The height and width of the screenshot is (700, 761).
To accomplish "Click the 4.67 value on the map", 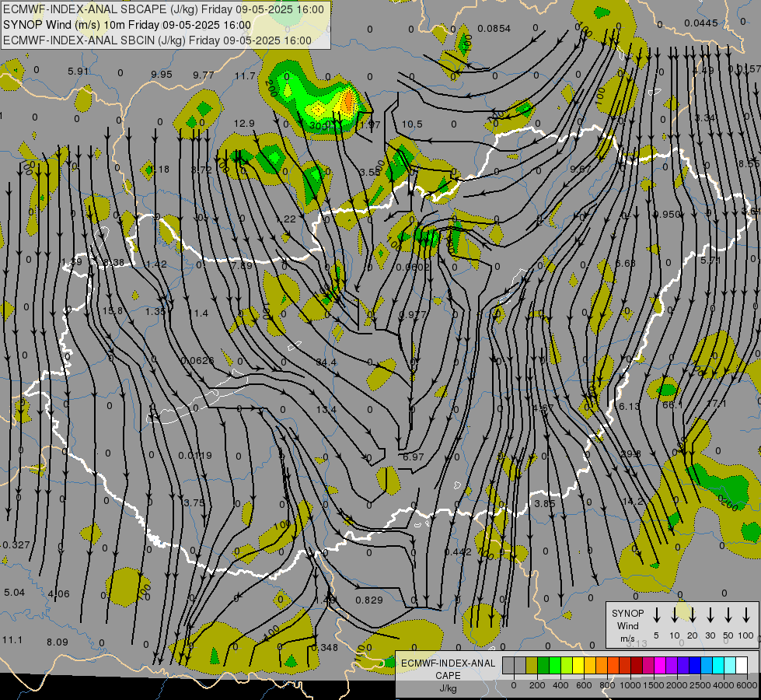I will [543, 408].
